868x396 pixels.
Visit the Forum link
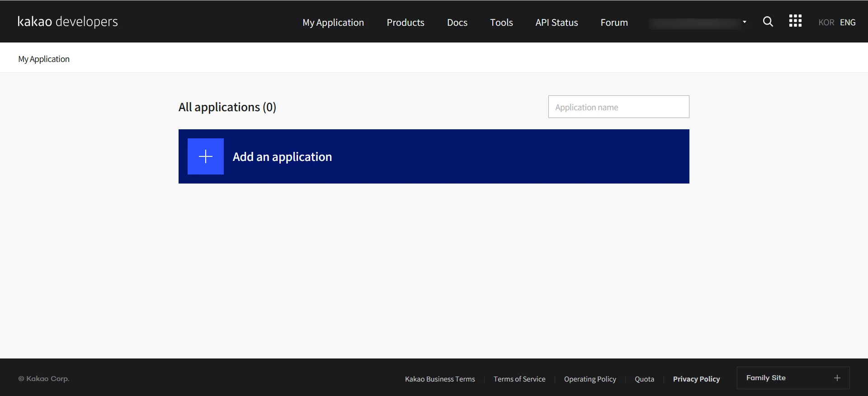click(614, 23)
